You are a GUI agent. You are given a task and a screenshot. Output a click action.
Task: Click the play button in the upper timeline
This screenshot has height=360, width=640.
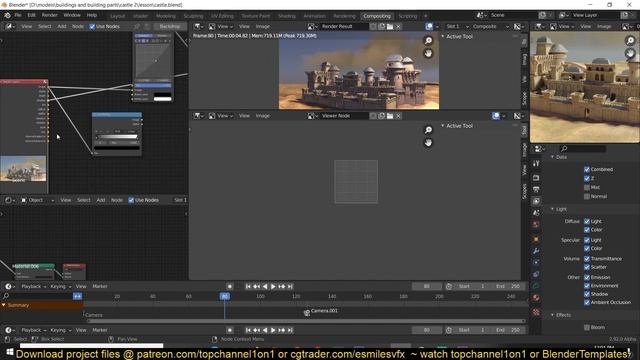[273, 287]
